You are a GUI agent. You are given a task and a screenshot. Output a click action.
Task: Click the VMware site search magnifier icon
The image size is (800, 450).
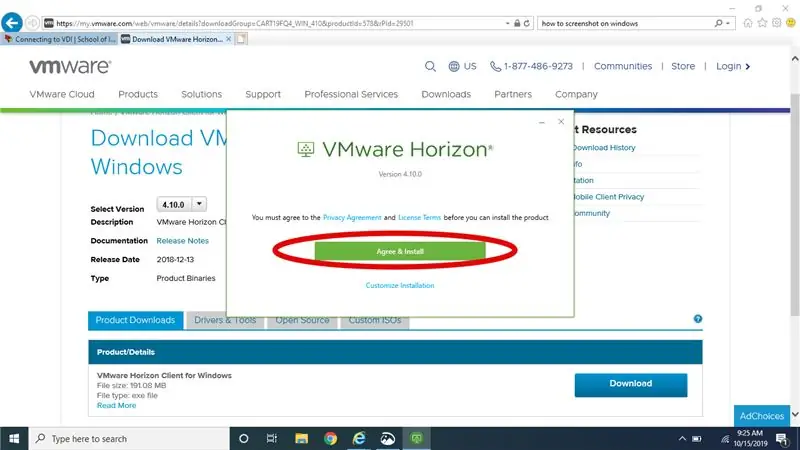point(430,66)
